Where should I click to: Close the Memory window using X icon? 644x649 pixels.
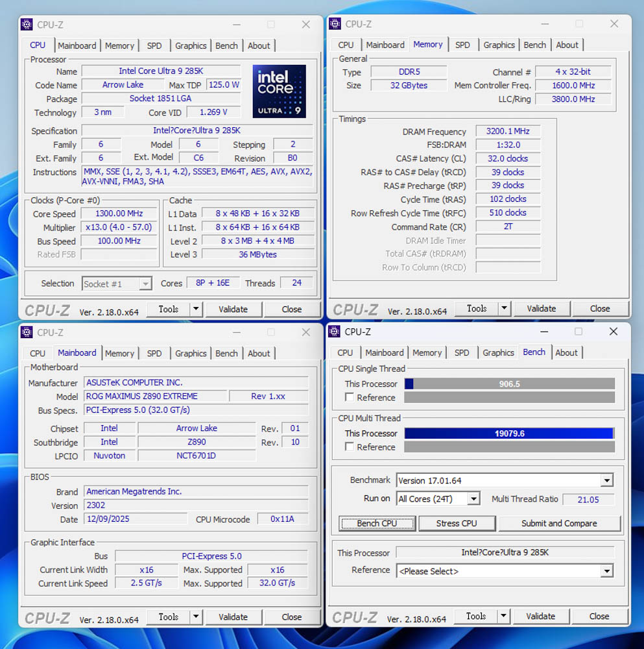click(614, 24)
